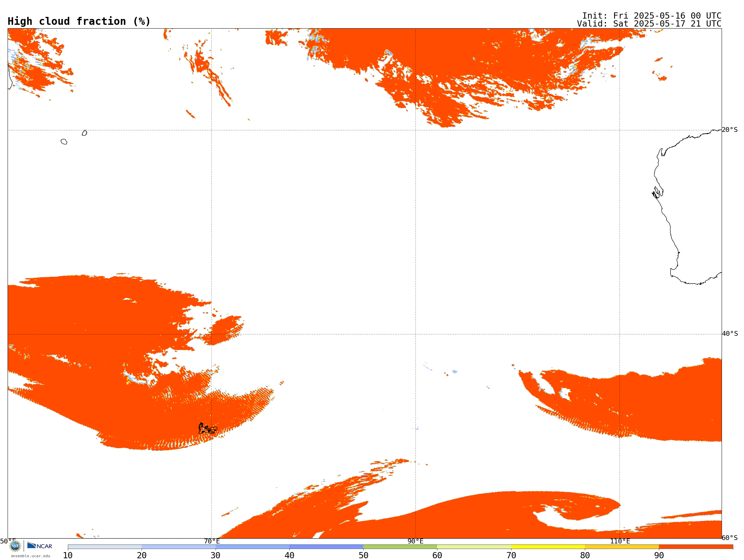Click the periwinkle 40-50 colorbar segment
This screenshot has width=744, height=560.
pos(326,547)
